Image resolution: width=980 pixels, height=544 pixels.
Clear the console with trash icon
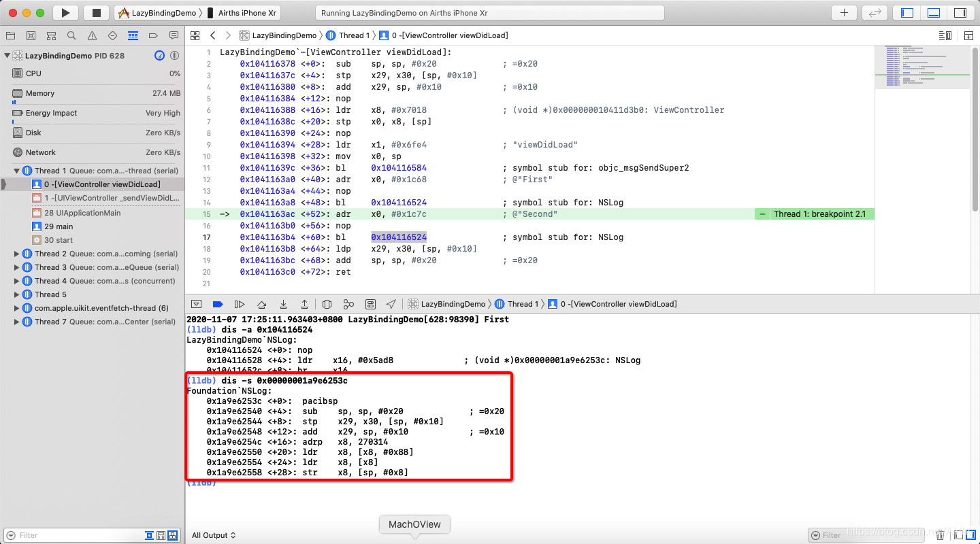coord(941,535)
